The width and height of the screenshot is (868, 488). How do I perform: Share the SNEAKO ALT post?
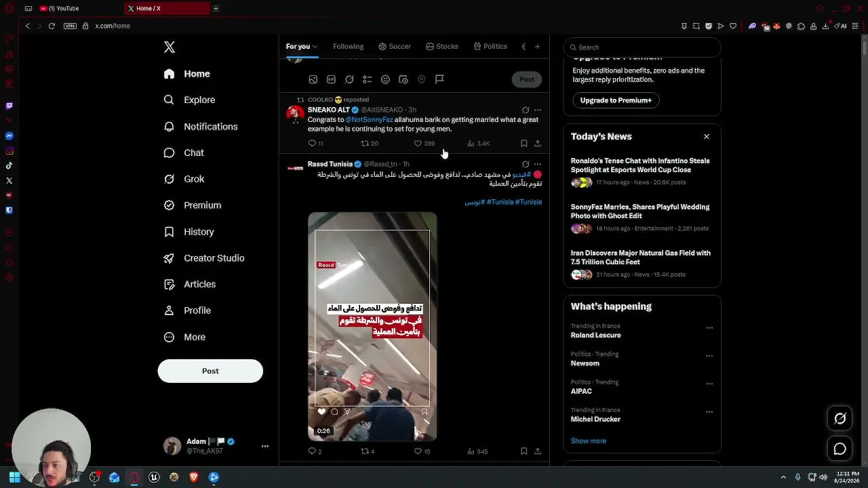click(538, 144)
